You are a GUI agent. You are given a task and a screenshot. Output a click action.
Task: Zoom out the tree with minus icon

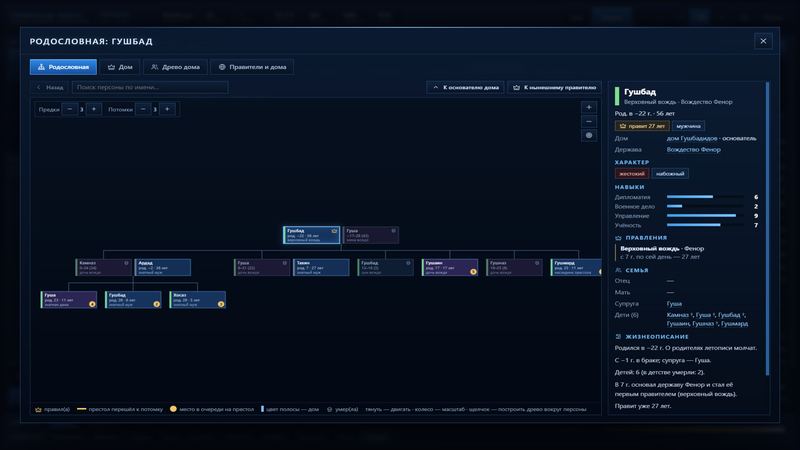[589, 121]
